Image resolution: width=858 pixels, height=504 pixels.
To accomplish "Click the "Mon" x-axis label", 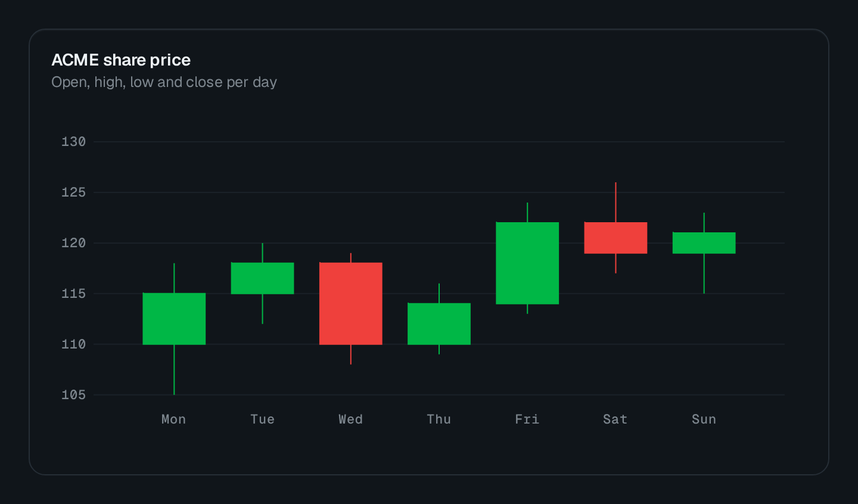I will [174, 419].
